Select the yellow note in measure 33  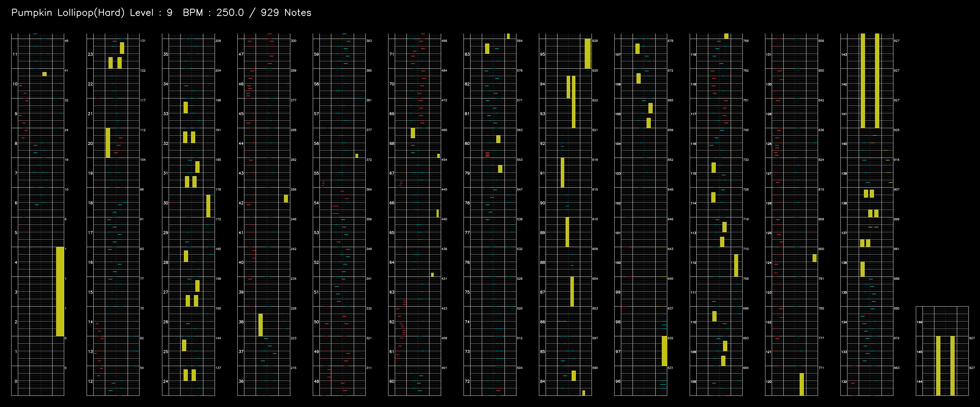coord(186,107)
